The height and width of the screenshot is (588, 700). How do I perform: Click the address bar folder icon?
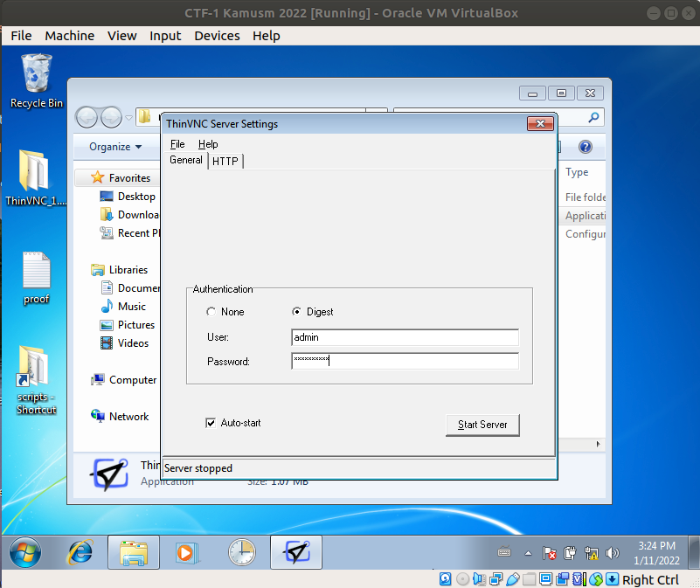pos(145,117)
